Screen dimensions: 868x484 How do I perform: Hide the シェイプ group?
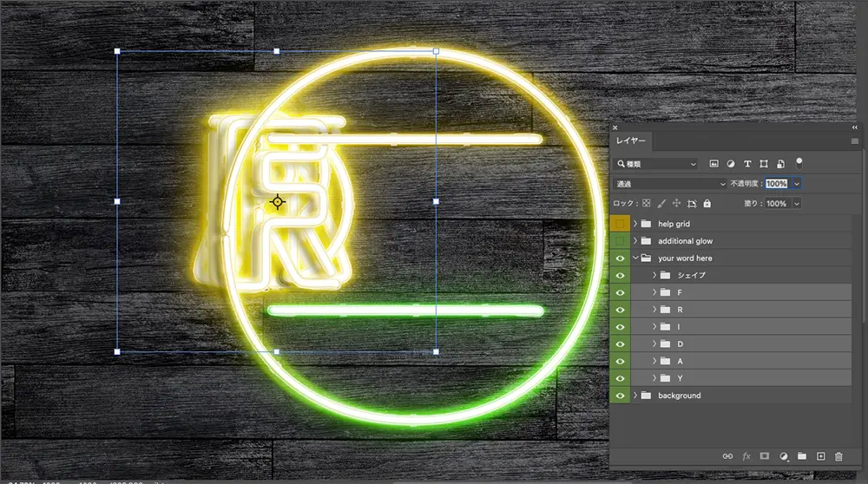coord(620,276)
